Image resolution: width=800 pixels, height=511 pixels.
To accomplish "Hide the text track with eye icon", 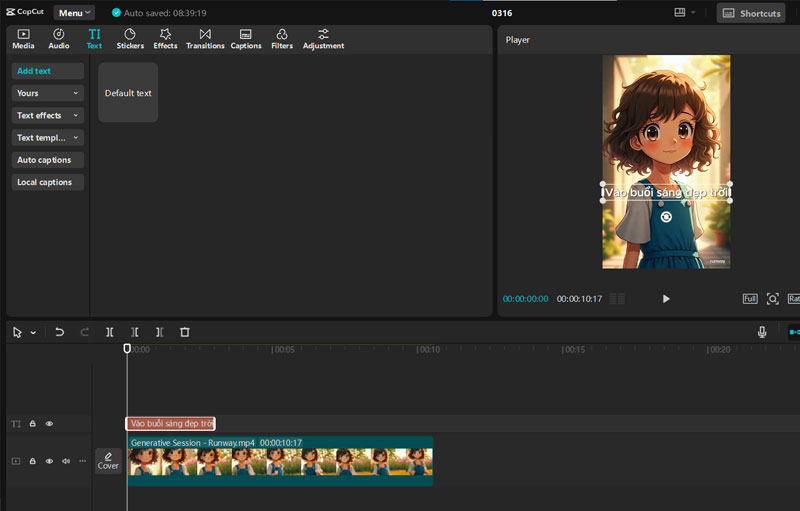I will (x=49, y=424).
